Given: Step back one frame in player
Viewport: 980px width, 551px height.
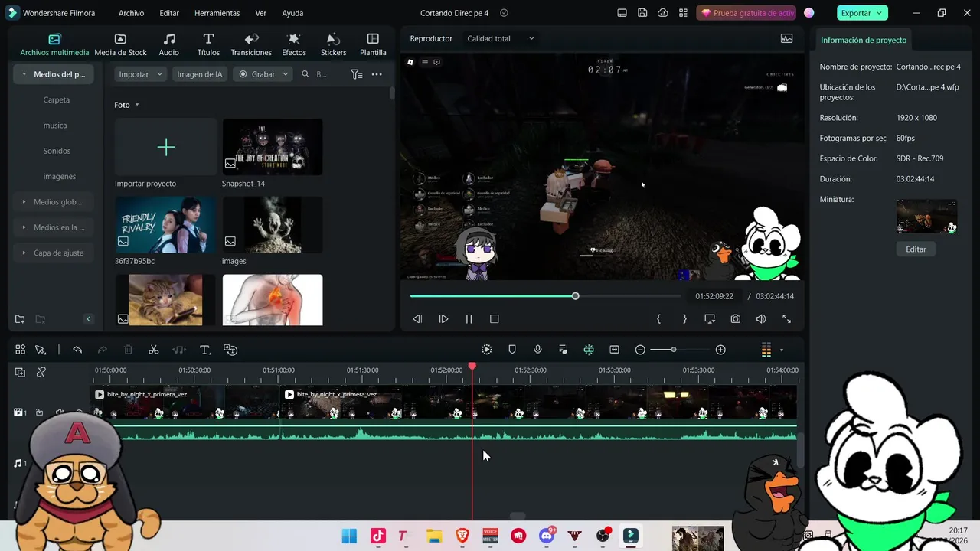Looking at the screenshot, I should [417, 319].
